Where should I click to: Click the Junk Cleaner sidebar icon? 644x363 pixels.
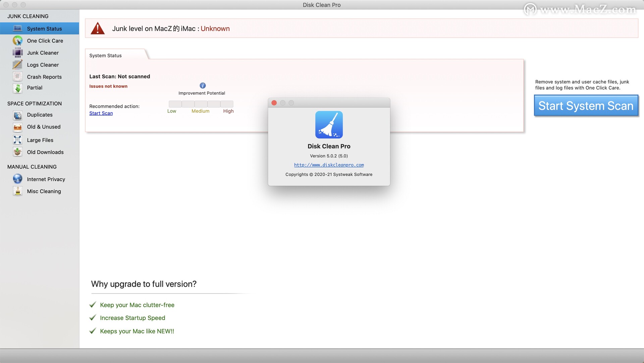(x=18, y=52)
